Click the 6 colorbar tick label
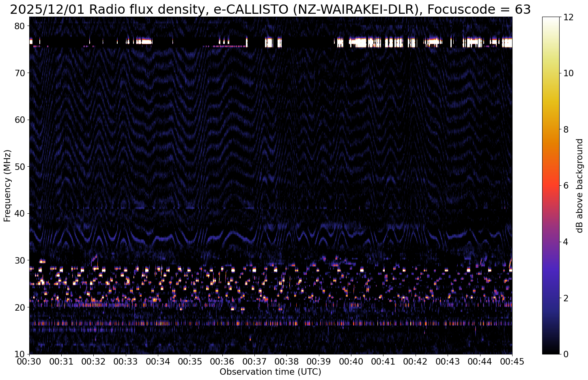The width and height of the screenshot is (588, 380). [564, 185]
